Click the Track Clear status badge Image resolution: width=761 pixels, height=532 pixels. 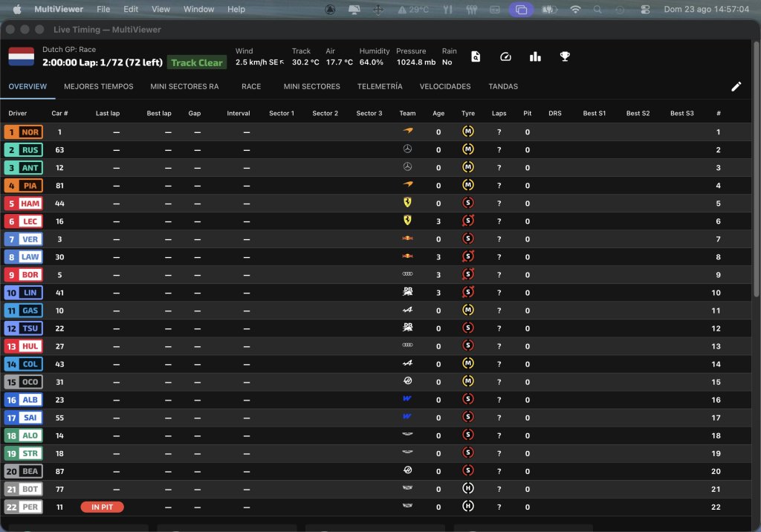(196, 62)
